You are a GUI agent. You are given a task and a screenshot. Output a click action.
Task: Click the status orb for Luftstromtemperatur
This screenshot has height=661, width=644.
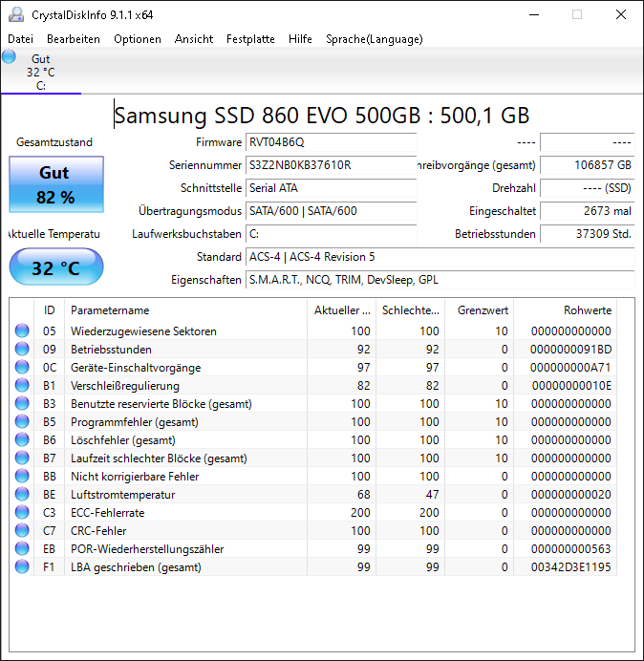tap(22, 494)
